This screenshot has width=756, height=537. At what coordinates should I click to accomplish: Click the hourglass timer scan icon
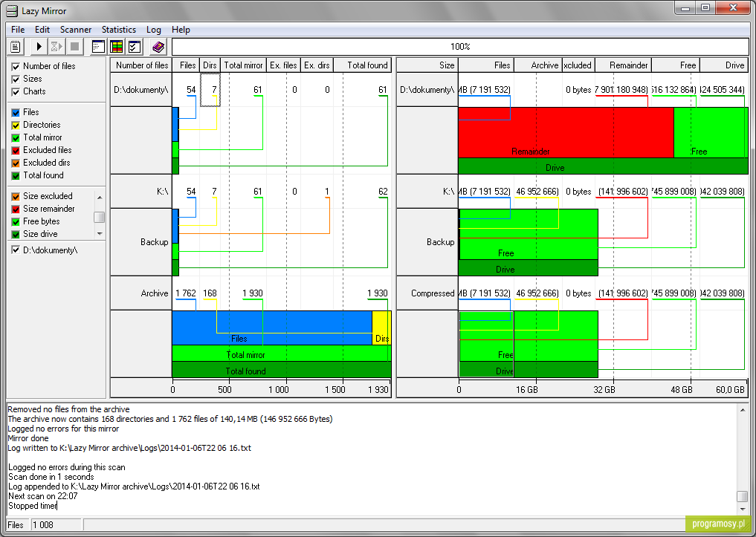(x=56, y=47)
